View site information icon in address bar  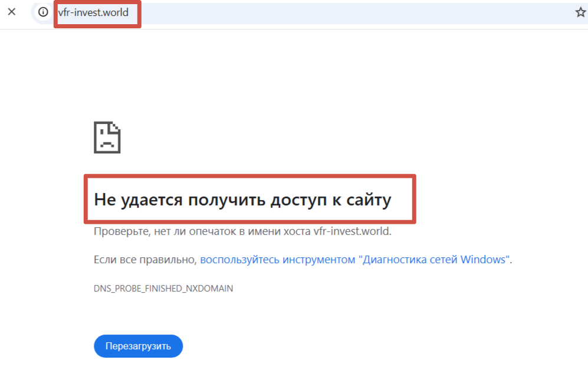[43, 12]
